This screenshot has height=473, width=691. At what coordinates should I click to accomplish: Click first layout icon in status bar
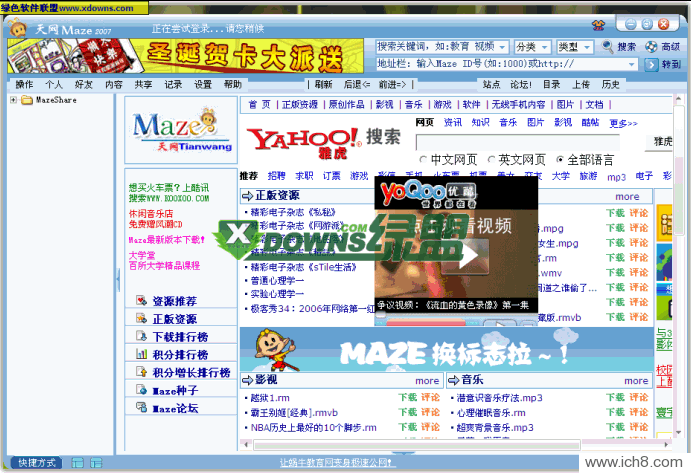pyautogui.click(x=78, y=462)
